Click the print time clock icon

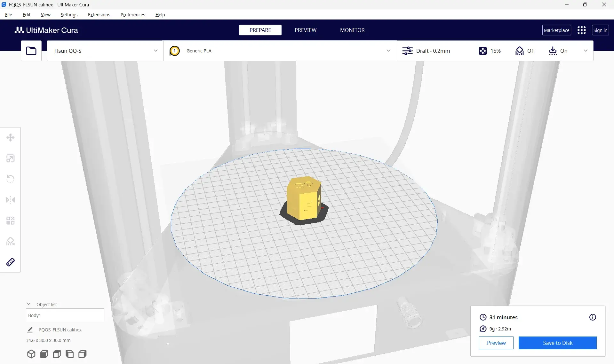483,317
